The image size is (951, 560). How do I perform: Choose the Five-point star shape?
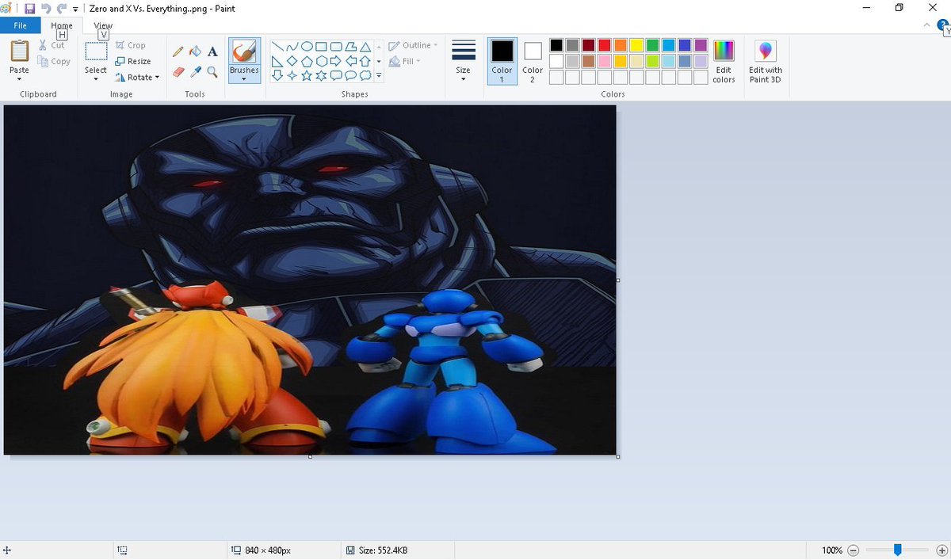click(307, 76)
